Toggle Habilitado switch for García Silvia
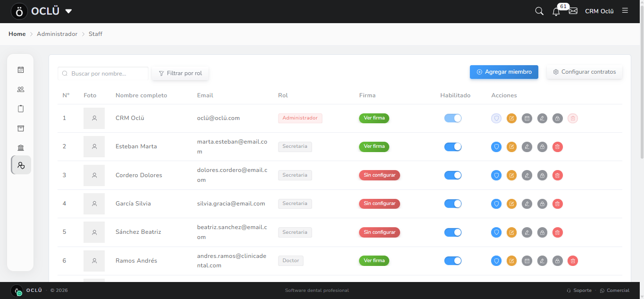Image resolution: width=644 pixels, height=299 pixels. point(453,204)
